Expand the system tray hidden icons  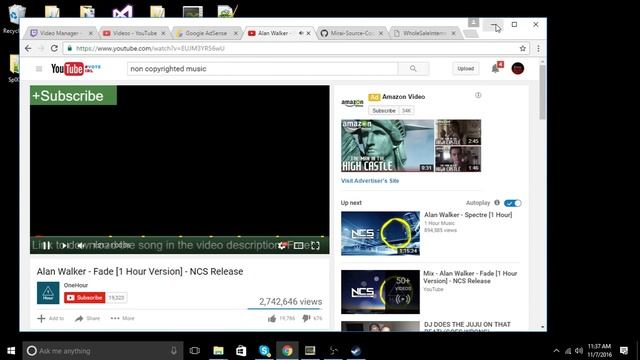click(x=556, y=351)
